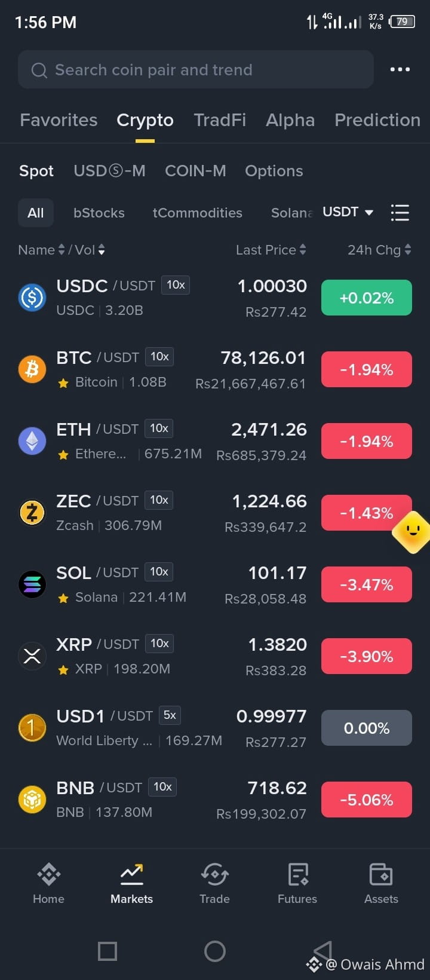Sort the list by Last Price
This screenshot has width=430, height=980.
coord(271,250)
